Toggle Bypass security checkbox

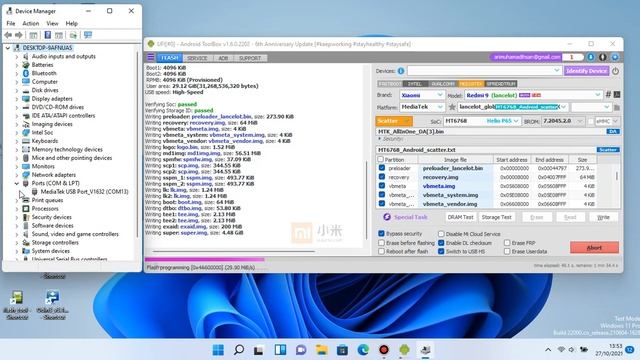coord(381,233)
